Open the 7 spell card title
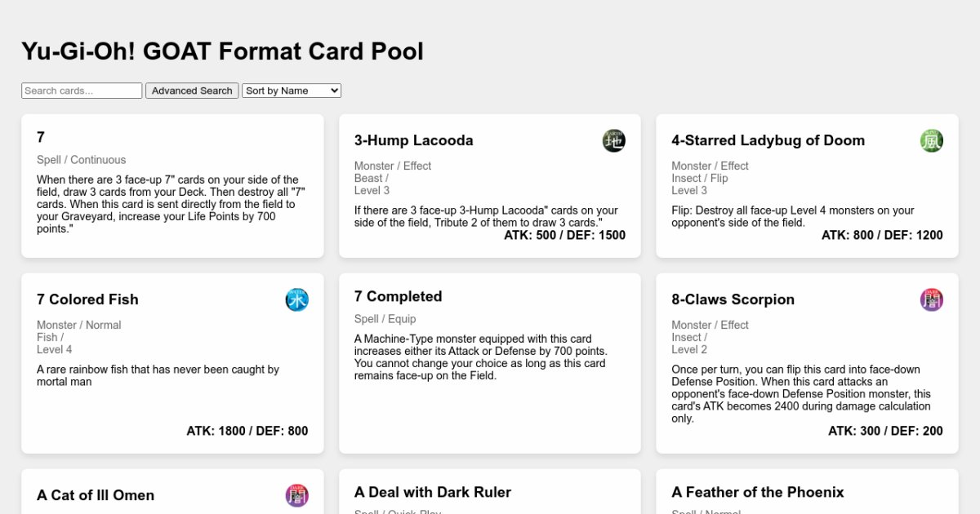This screenshot has height=514, width=980. (x=41, y=137)
